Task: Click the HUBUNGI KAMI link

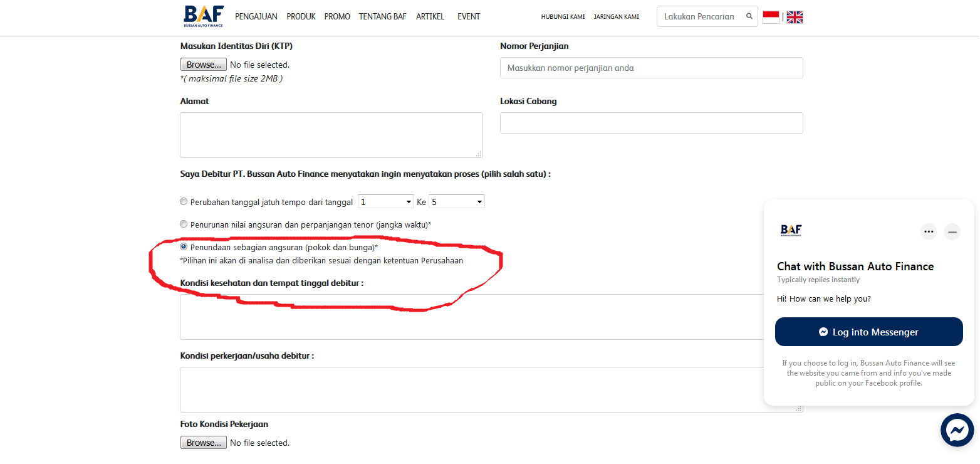Action: [563, 16]
